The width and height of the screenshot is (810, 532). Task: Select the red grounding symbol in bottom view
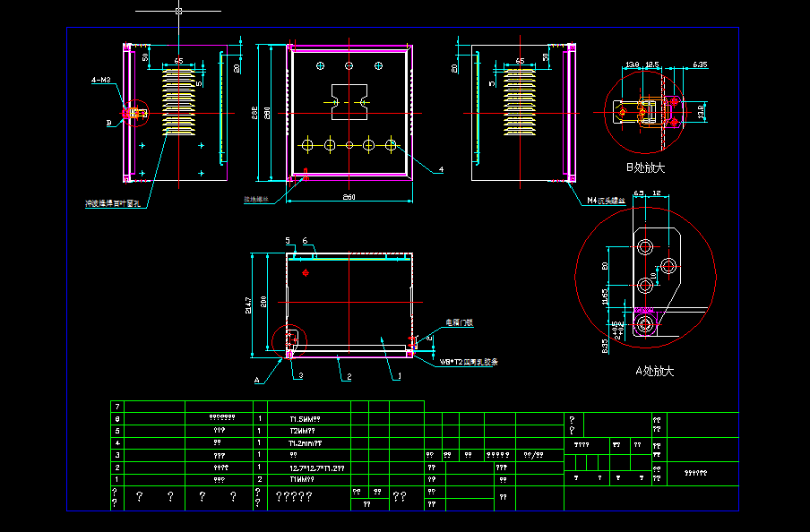coord(306,272)
